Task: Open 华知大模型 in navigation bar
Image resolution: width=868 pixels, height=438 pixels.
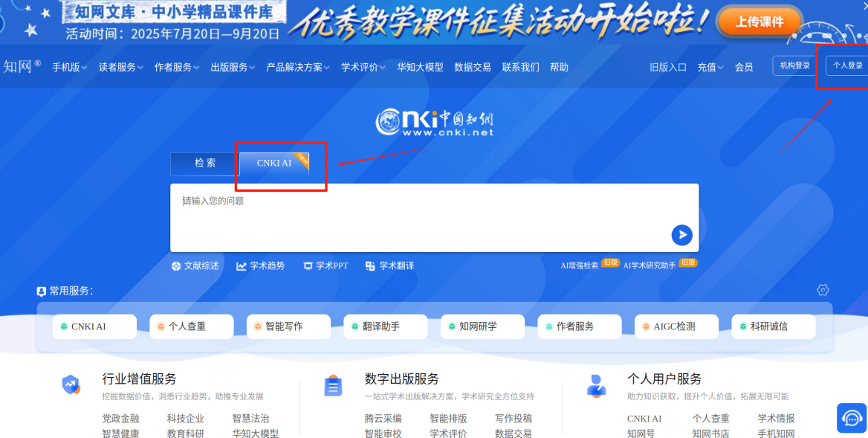Action: (x=420, y=67)
